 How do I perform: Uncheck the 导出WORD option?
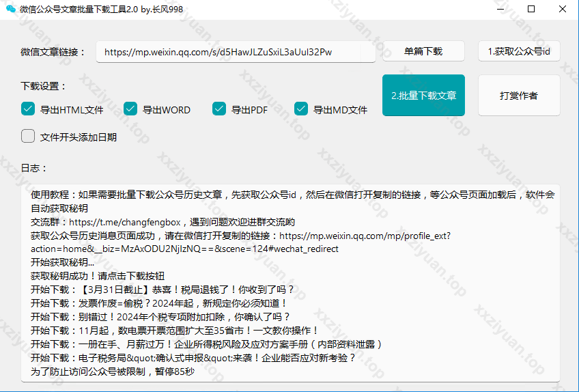pyautogui.click(x=130, y=109)
